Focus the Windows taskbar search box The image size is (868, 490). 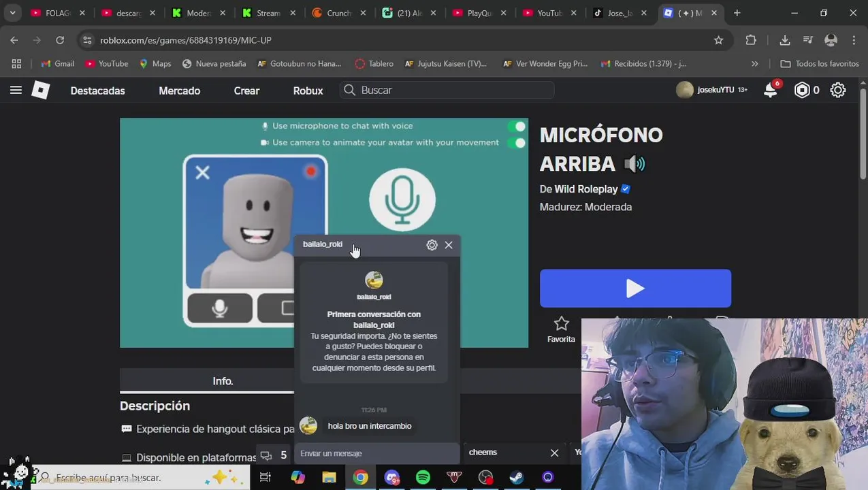coord(142,478)
